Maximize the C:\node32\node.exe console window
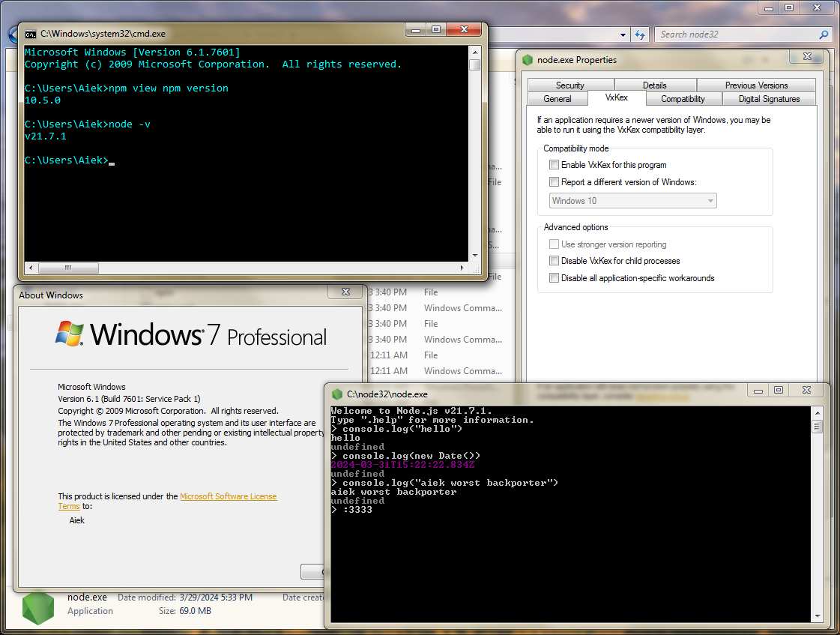840x635 pixels. tap(779, 390)
